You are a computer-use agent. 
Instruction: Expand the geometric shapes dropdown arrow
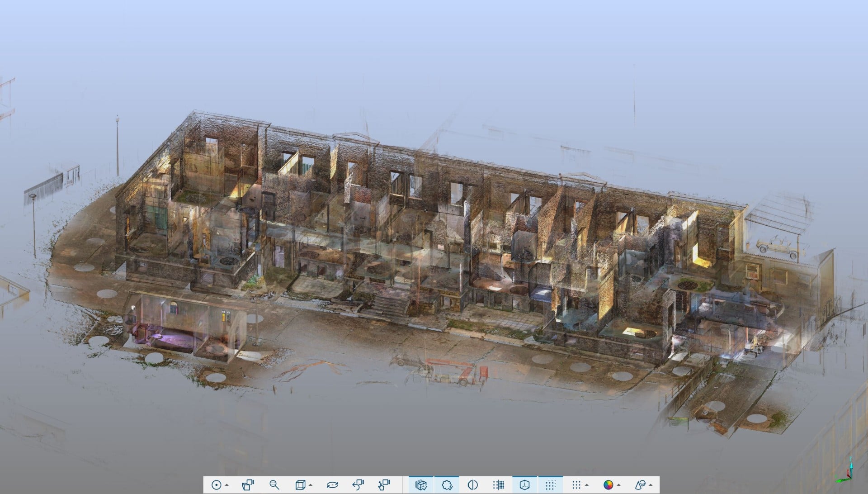click(651, 485)
